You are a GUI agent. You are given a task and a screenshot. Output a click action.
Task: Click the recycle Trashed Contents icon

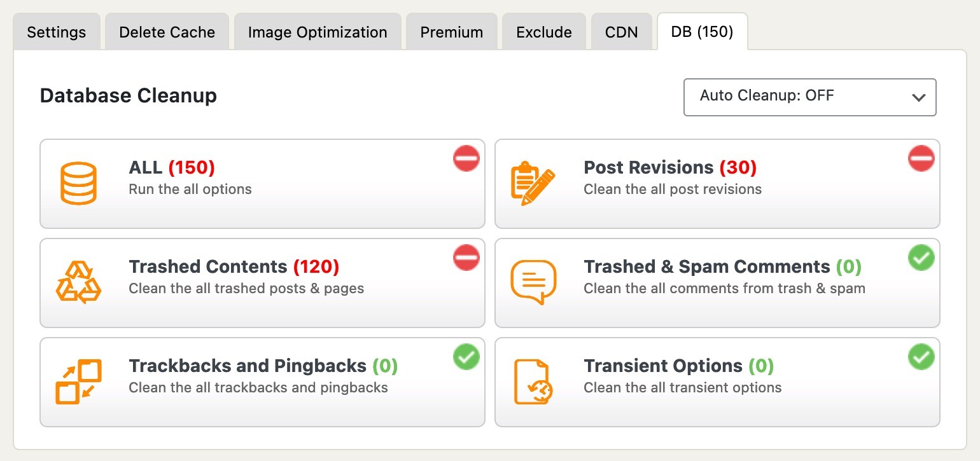(78, 282)
